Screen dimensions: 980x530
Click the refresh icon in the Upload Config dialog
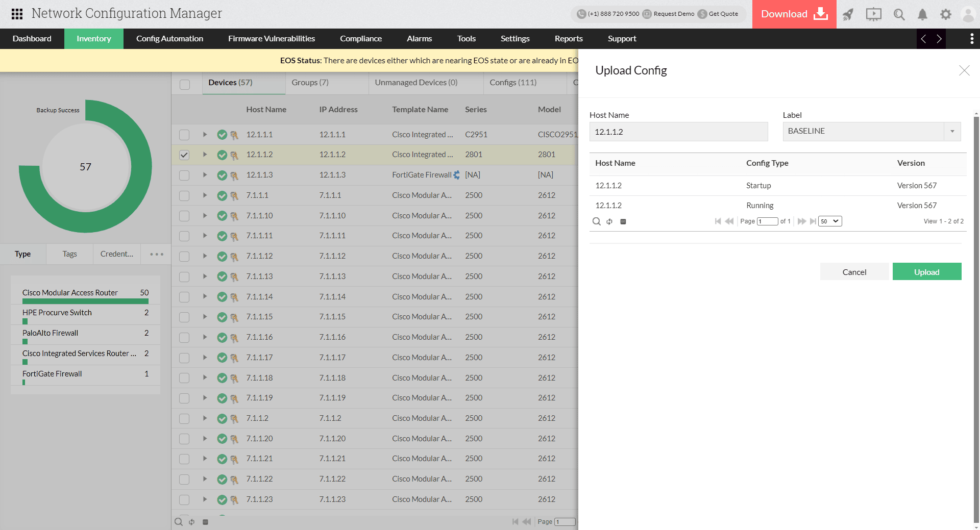(609, 221)
